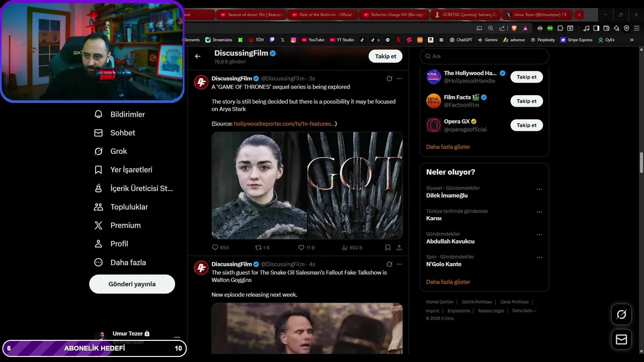
Task: Open N'Golo Kante trending topic
Action: (444, 264)
